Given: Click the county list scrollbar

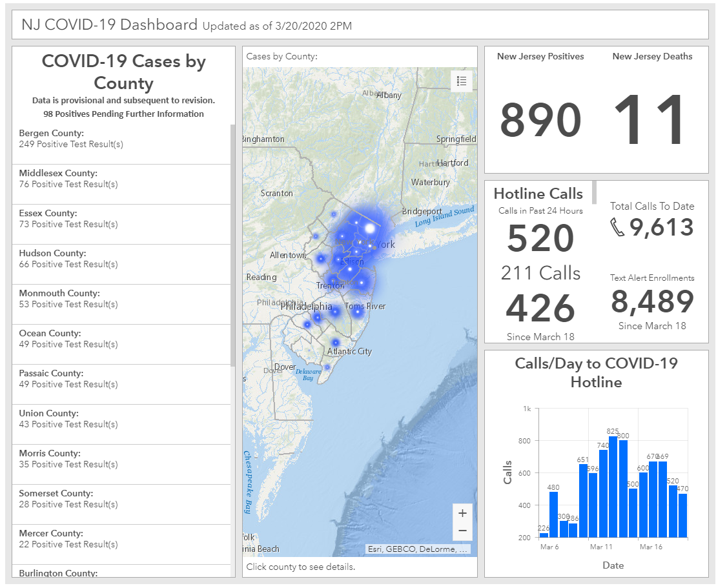Looking at the screenshot, I should click(232, 245).
